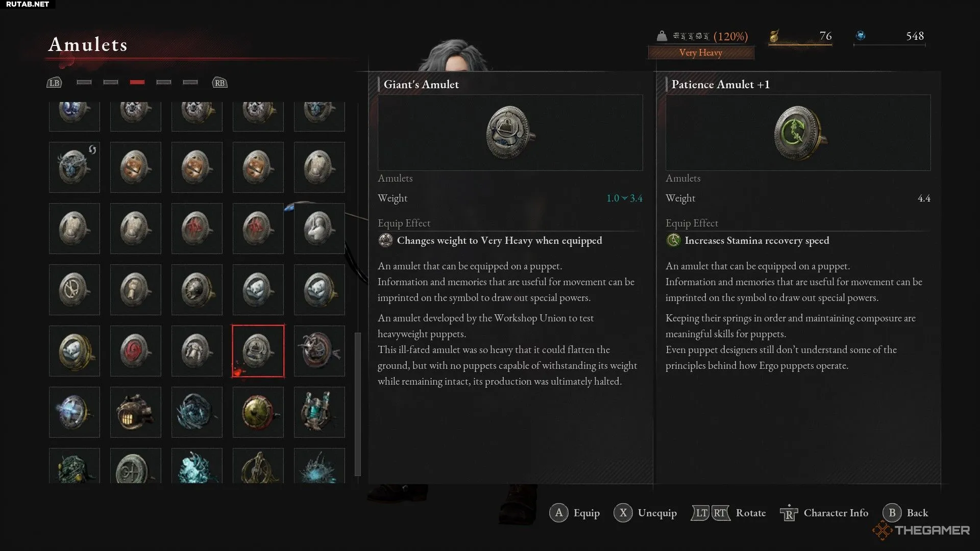Switch to previous category with LB

pos(54,83)
